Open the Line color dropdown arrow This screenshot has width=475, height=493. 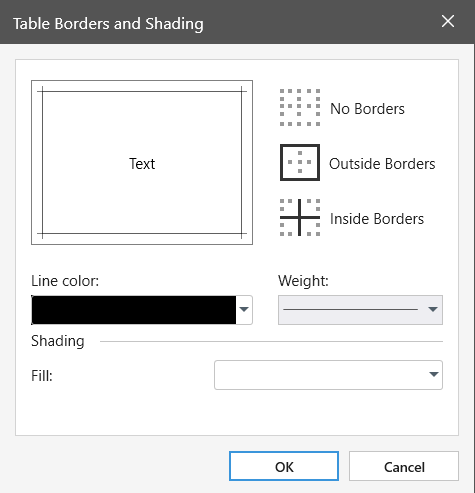coord(244,310)
